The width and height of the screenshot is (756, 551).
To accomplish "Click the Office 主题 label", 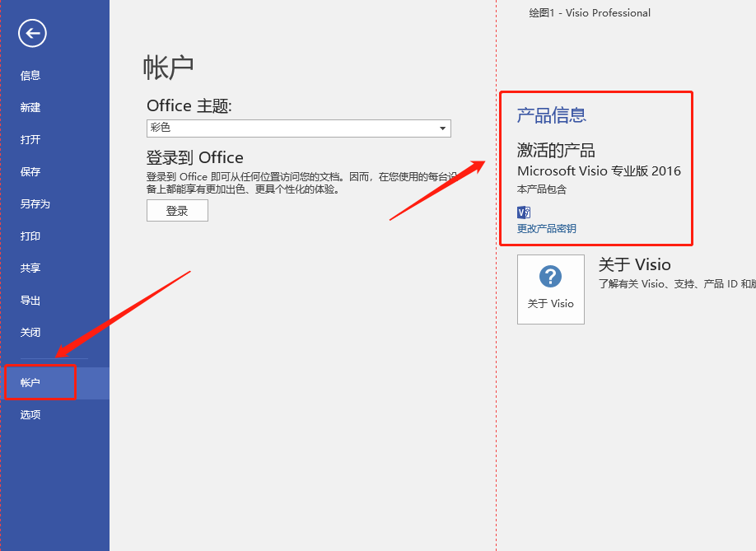I will point(189,105).
